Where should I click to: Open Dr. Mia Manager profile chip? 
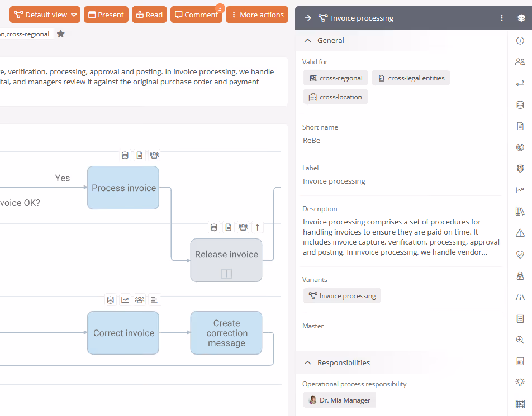[339, 400]
